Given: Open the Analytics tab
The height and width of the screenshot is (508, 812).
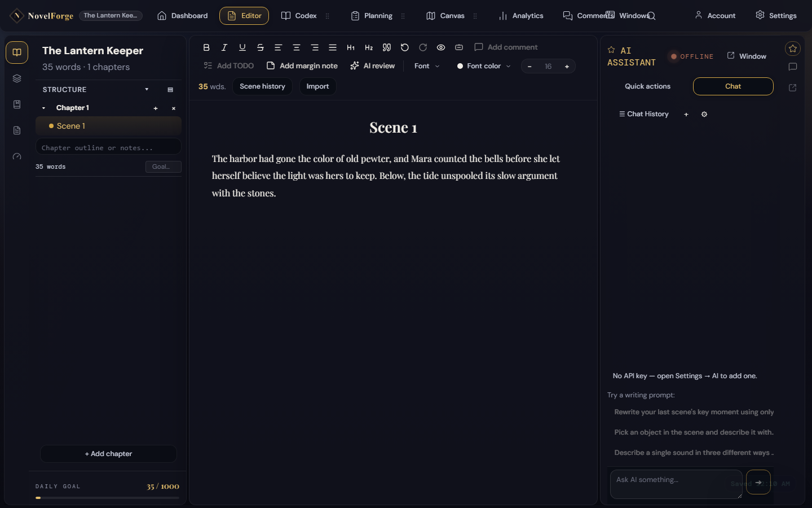Looking at the screenshot, I should [522, 16].
